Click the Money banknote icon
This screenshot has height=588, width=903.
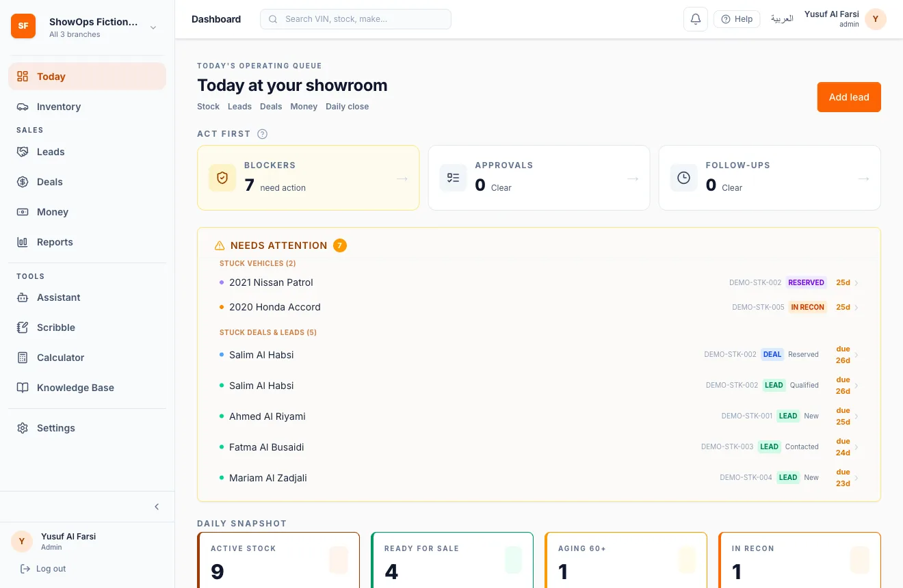tap(23, 212)
